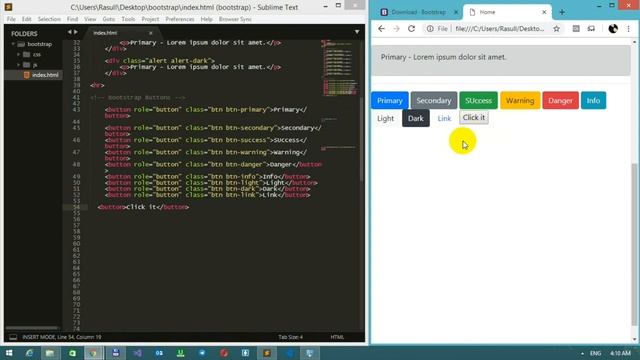
Task: Click the site info icon beside File
Action: [x=430, y=29]
